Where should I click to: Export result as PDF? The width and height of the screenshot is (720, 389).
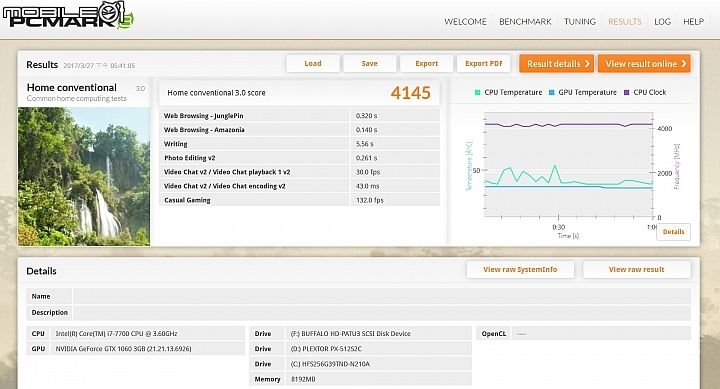tap(484, 63)
